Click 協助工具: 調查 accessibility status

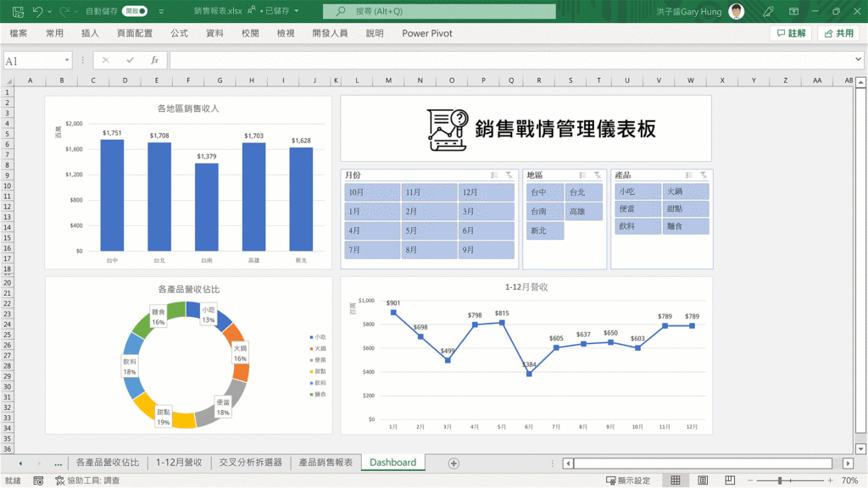tap(87, 481)
